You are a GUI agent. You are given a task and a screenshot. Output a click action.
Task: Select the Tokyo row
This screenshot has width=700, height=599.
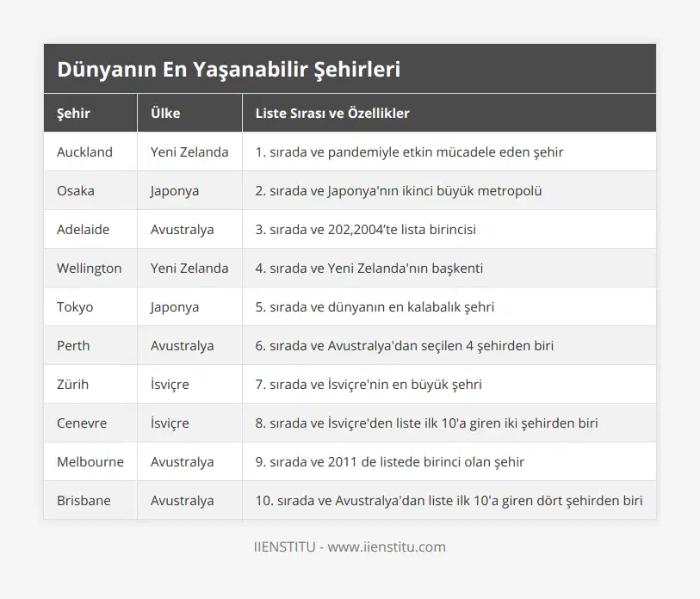(73, 306)
